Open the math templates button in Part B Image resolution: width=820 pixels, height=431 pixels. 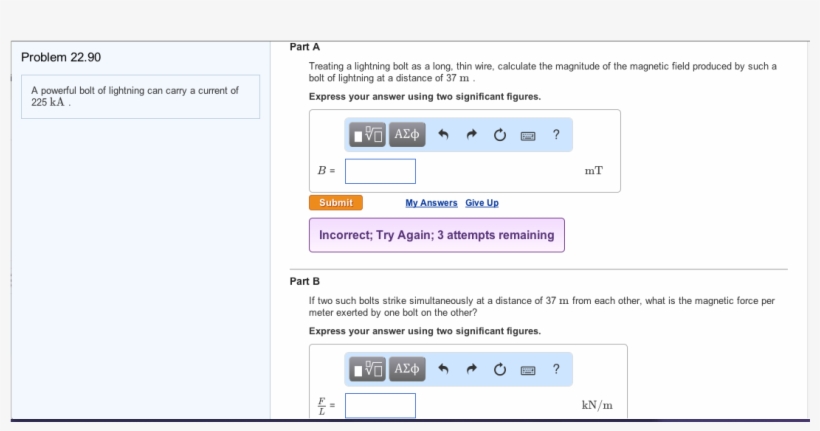(368, 369)
